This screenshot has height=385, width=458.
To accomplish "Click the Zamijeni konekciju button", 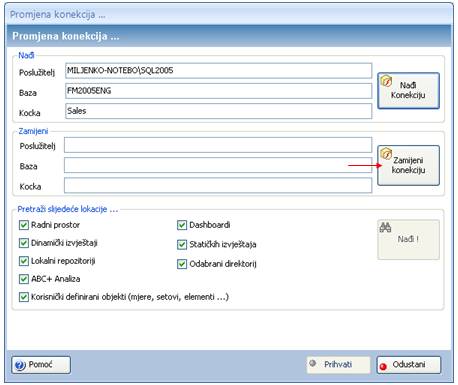I will coord(408,165).
